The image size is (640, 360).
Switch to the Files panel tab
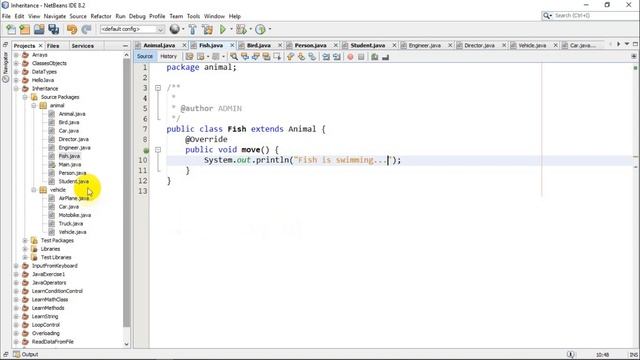[53, 46]
